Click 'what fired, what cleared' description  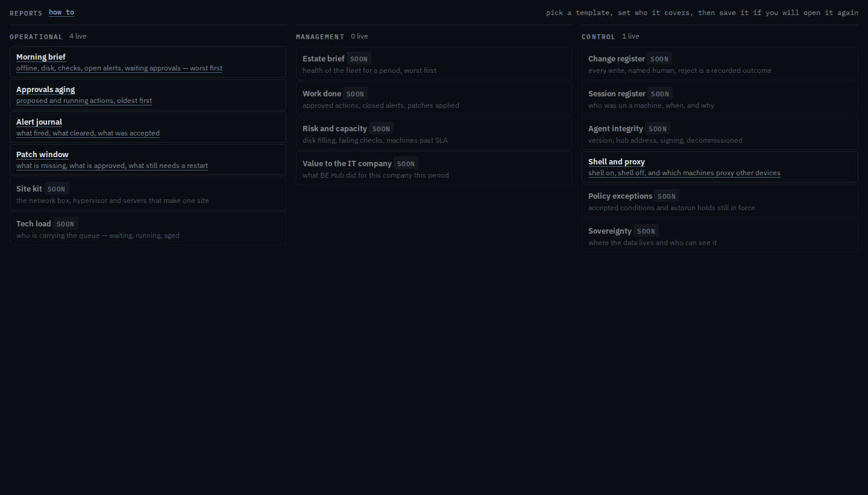[x=88, y=133]
